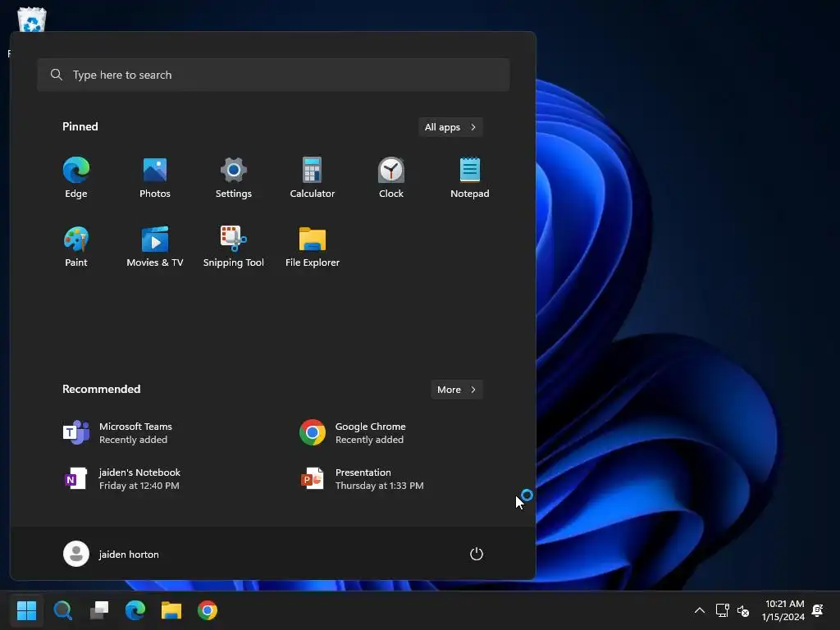
Task: Launch Edge from the taskbar
Action: pos(135,610)
